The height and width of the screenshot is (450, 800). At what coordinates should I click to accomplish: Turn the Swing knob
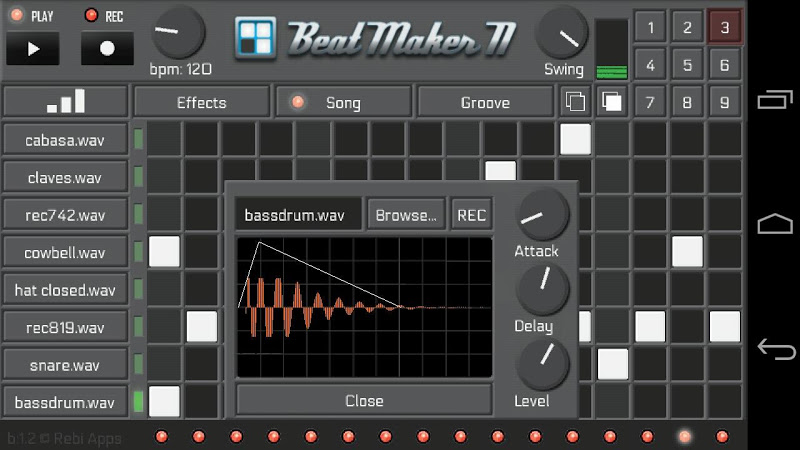point(562,33)
